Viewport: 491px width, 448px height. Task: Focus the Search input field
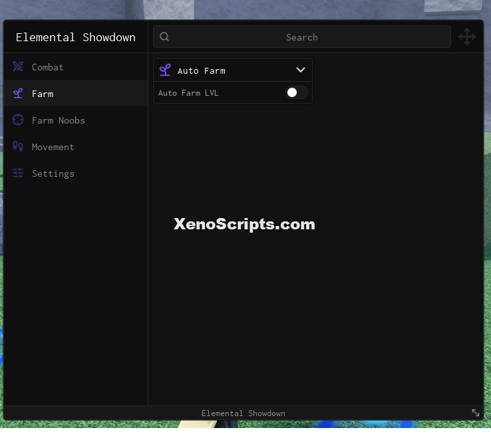[302, 37]
